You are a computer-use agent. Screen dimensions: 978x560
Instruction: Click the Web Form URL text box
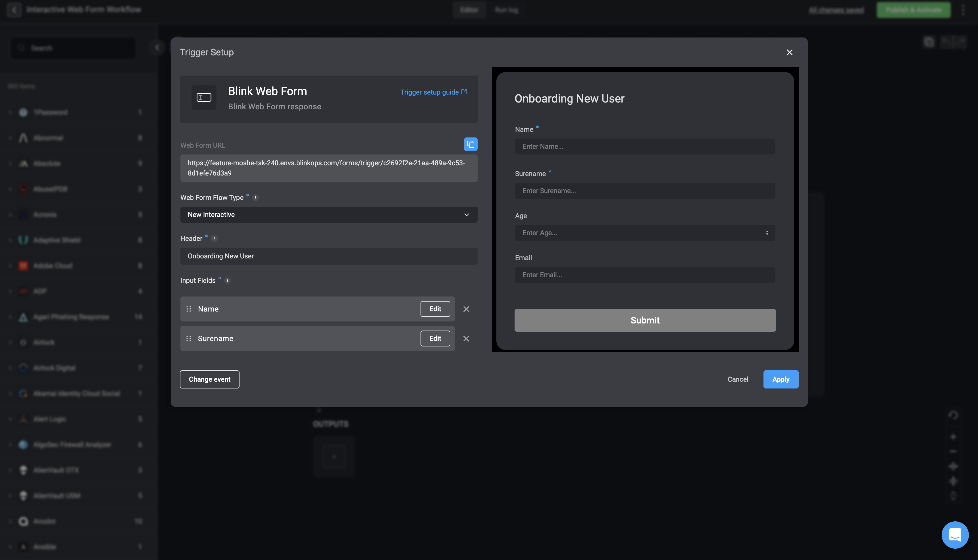point(328,168)
